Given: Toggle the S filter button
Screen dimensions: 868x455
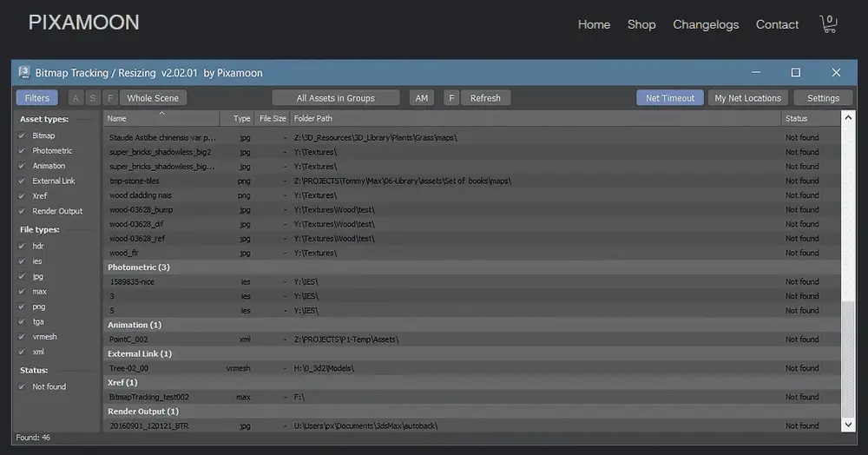Looking at the screenshot, I should tap(93, 98).
